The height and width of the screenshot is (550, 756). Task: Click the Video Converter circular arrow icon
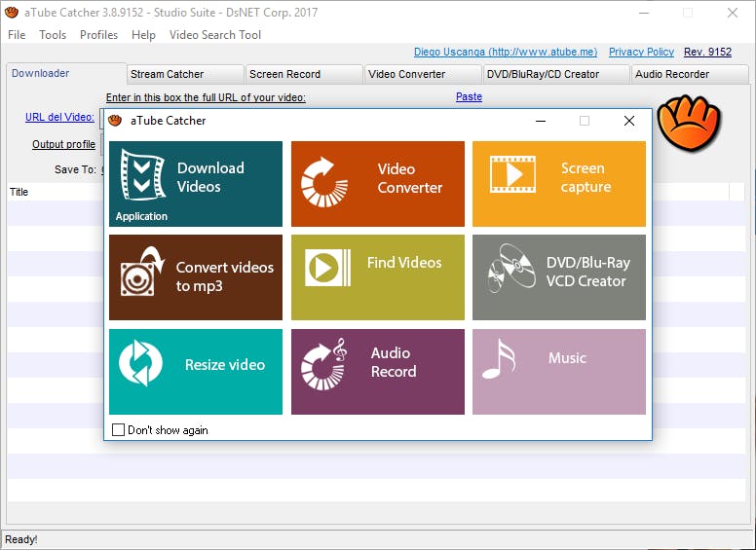pos(324,182)
